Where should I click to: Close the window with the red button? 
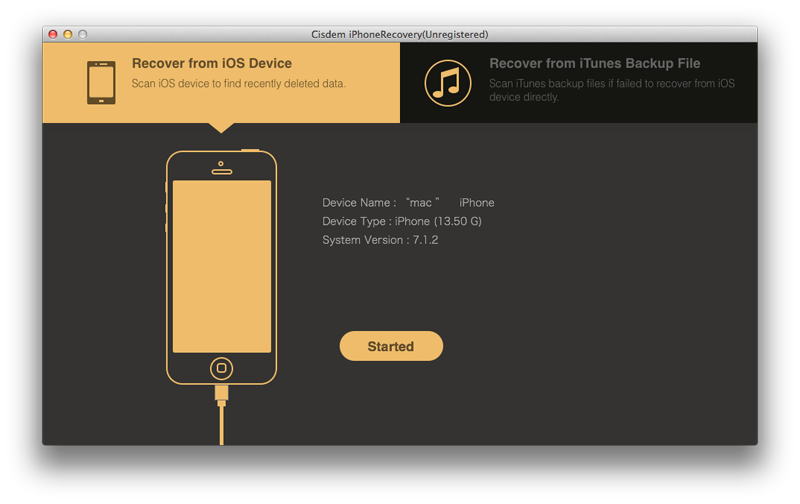53,34
